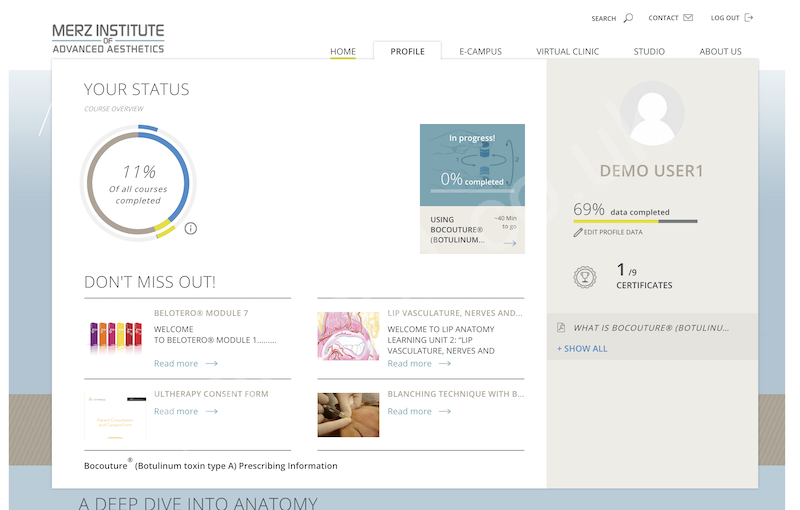800x510 pixels.
Task: Click the Contact link in the header
Action: point(663,18)
